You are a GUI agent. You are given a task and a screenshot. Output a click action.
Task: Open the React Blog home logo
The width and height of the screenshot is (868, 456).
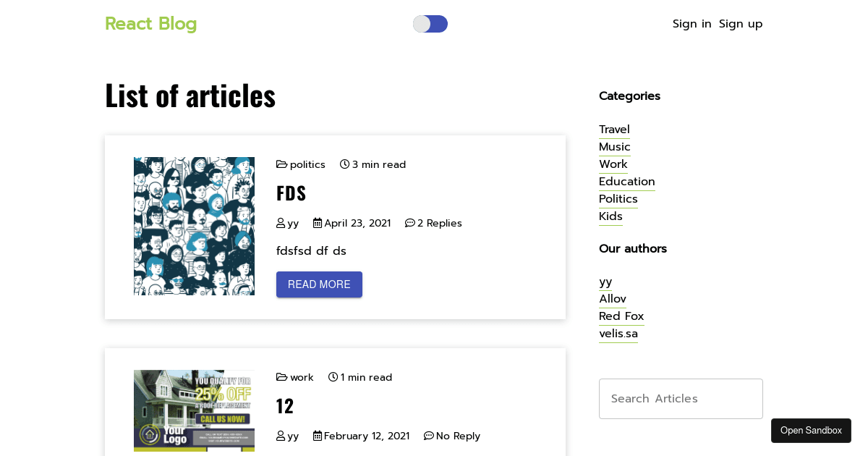151,24
